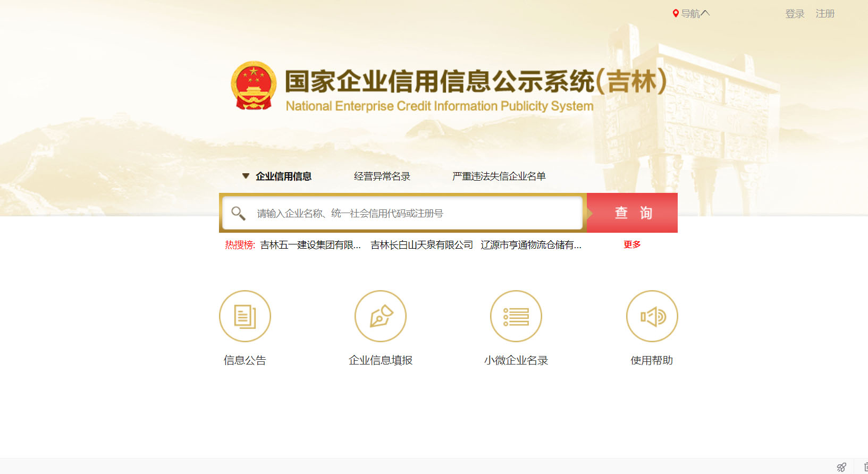Switch to the 经营异常名录 tab
868x474 pixels.
[x=382, y=176]
